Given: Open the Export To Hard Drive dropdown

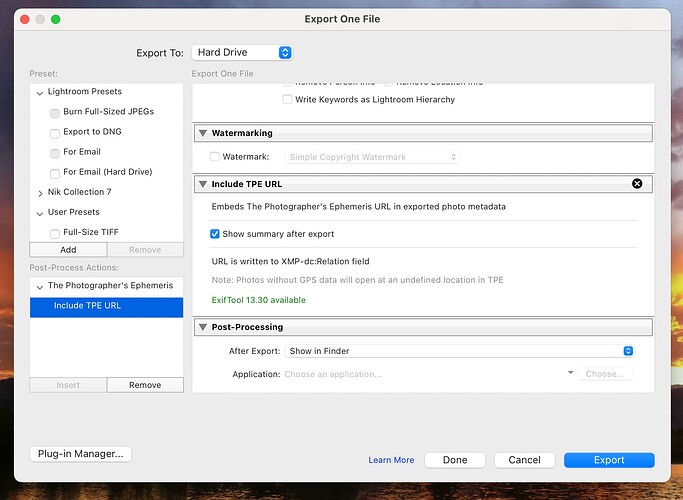Looking at the screenshot, I should [x=242, y=53].
